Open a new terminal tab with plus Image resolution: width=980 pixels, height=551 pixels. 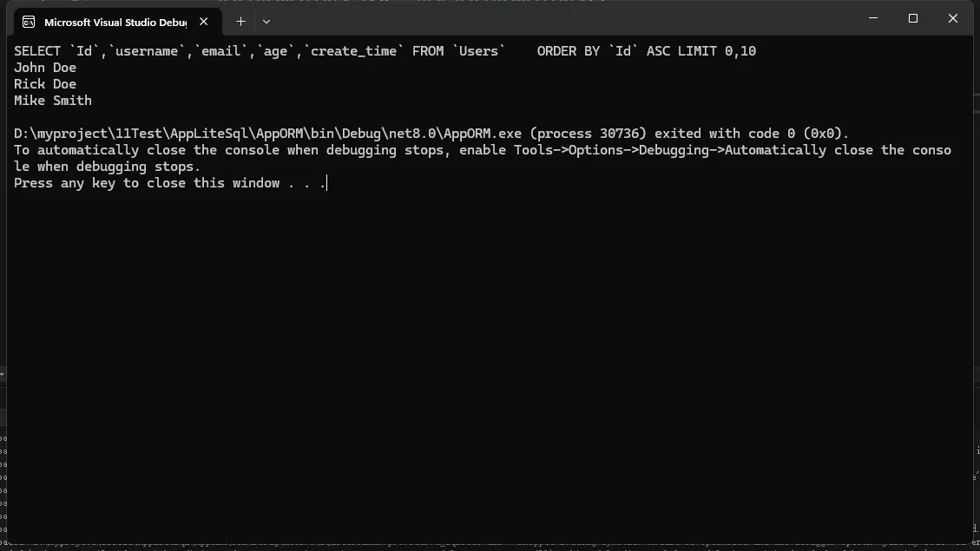(240, 21)
